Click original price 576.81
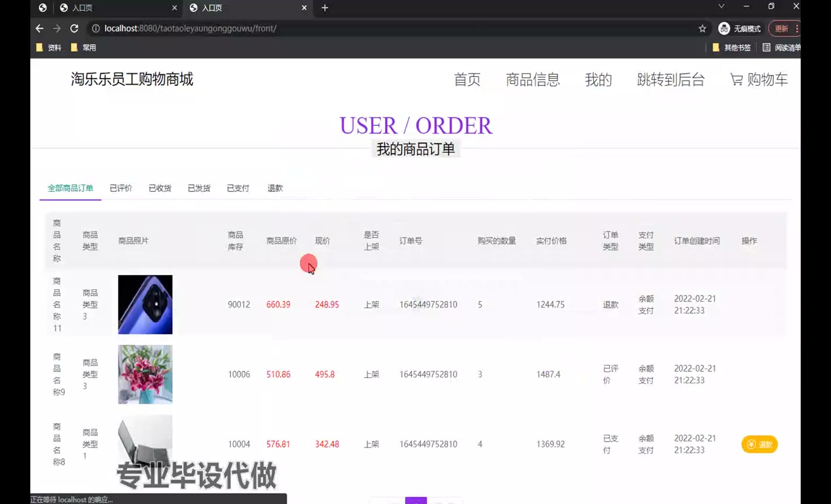 pos(278,444)
